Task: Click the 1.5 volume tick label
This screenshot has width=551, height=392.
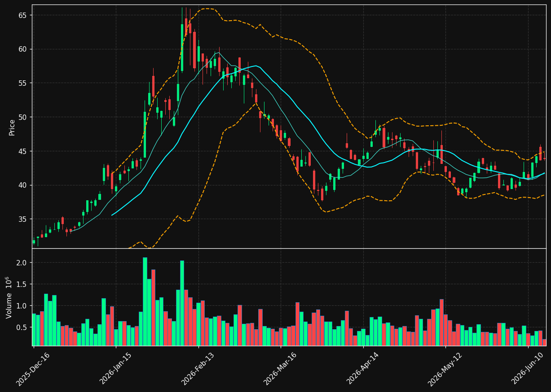Action: (x=22, y=284)
